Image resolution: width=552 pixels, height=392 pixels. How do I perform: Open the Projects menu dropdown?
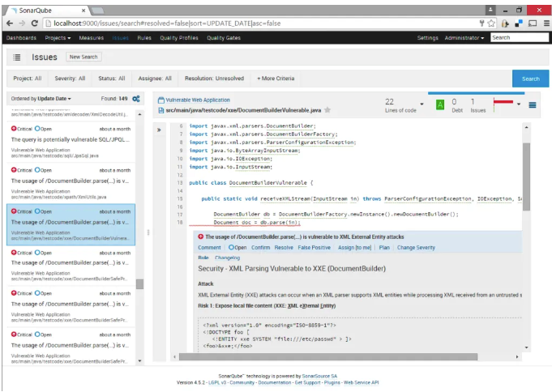58,37
